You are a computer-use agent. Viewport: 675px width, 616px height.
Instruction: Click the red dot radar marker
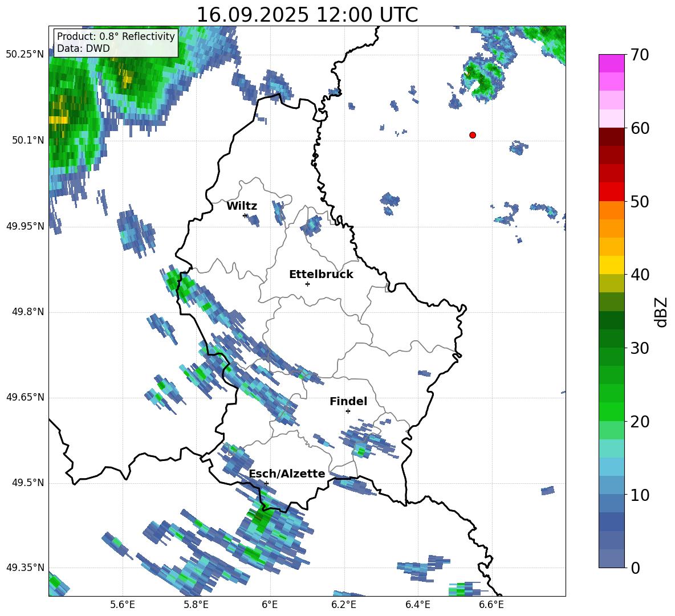point(473,135)
